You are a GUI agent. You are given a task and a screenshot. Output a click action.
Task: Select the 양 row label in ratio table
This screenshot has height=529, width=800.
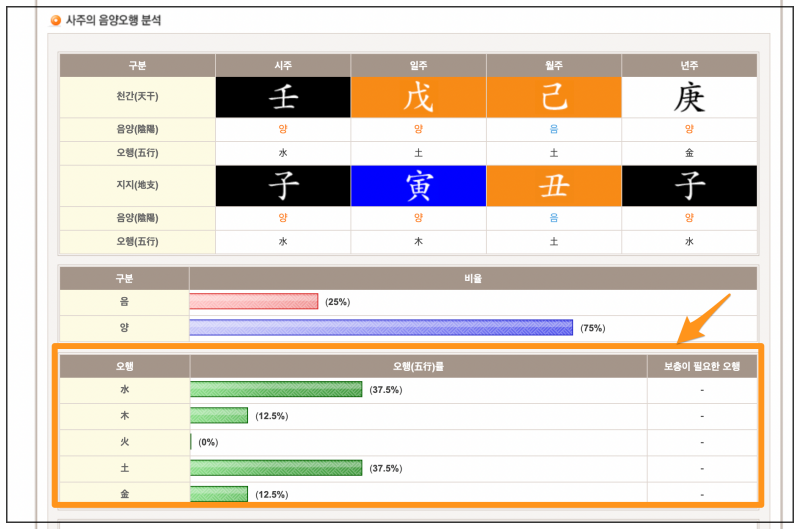tap(124, 328)
